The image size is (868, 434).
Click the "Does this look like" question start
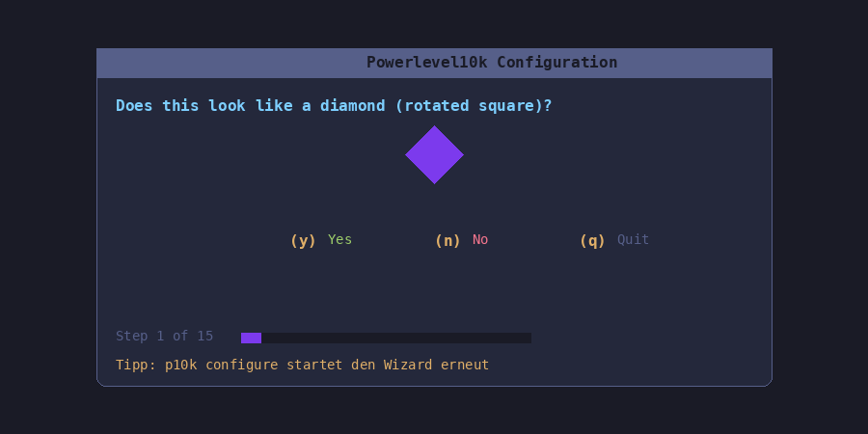pos(183,106)
